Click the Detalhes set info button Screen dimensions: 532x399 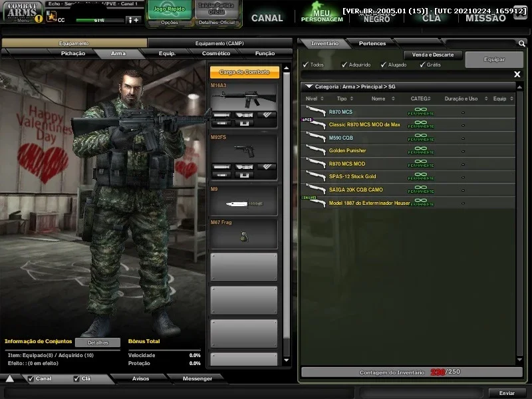(x=98, y=342)
